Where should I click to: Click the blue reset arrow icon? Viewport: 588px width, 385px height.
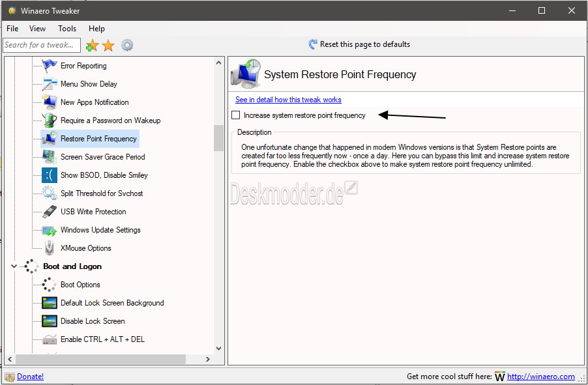[313, 44]
